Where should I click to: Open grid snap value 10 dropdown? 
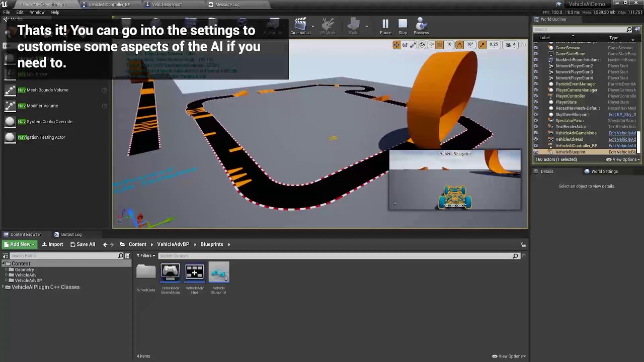click(x=449, y=45)
